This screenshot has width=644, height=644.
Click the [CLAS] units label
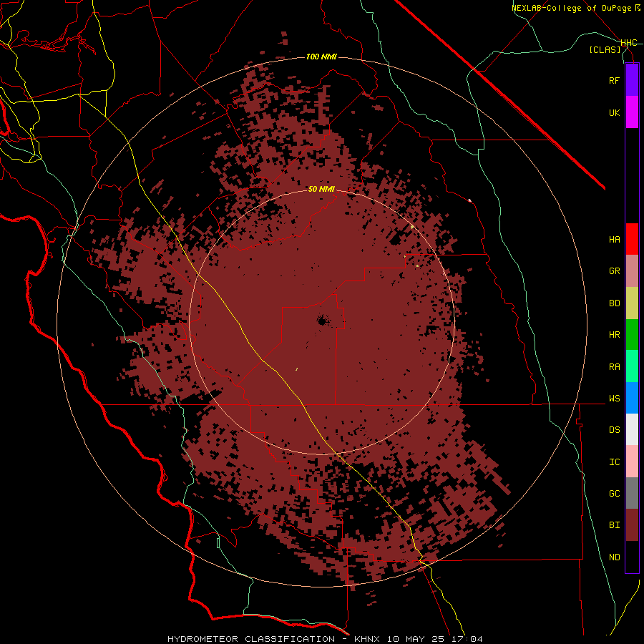coord(605,49)
